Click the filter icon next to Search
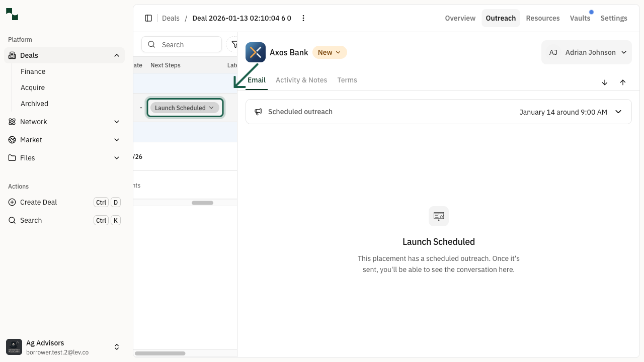Image resolution: width=644 pixels, height=362 pixels. pos(235,44)
